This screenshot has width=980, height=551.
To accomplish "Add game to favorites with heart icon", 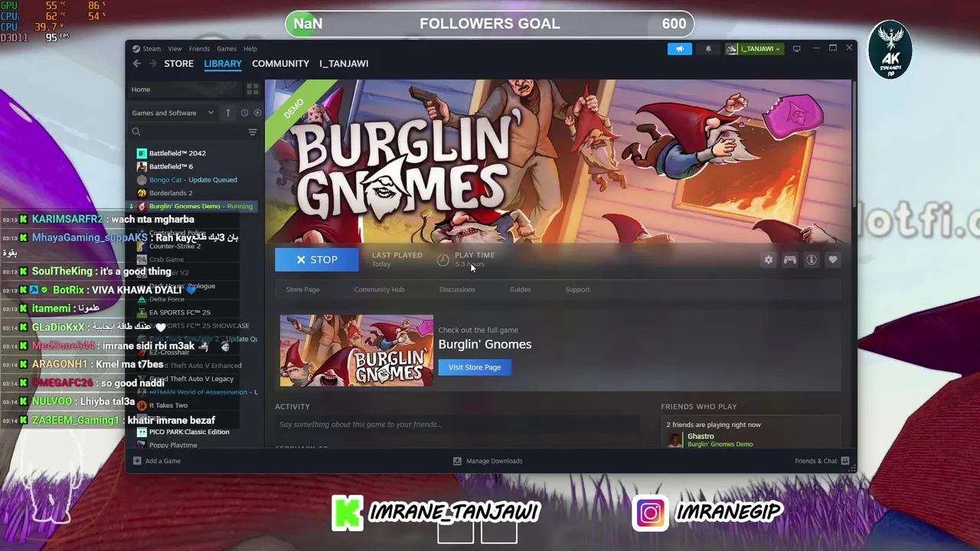I will (833, 259).
